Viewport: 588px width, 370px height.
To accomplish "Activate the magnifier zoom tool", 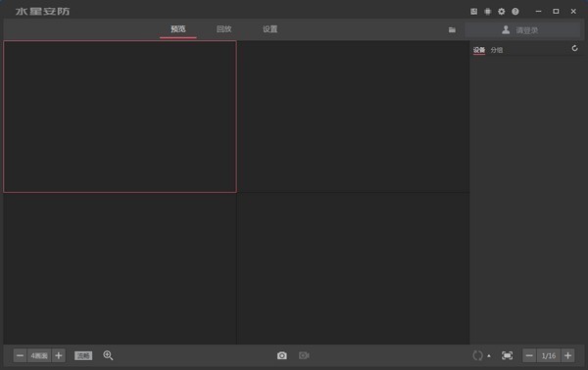I will 108,355.
